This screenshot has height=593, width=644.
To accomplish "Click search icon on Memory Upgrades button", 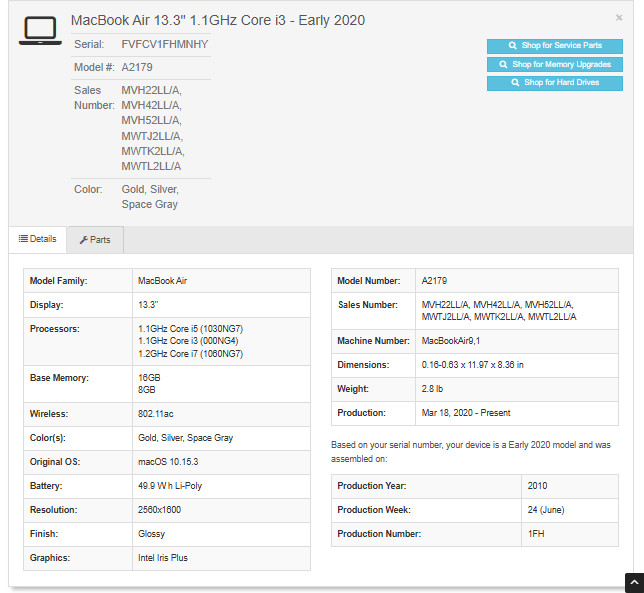I will (x=503, y=64).
